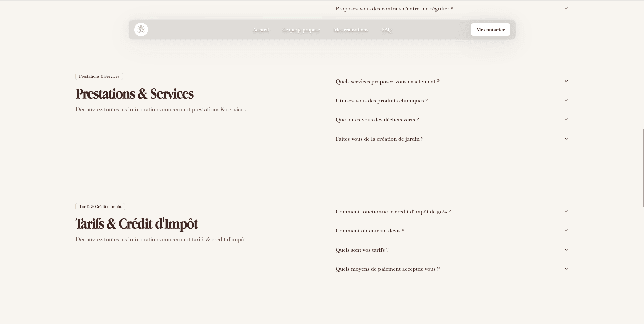
Task: Open chevron for création de jardin
Action: 566,139
